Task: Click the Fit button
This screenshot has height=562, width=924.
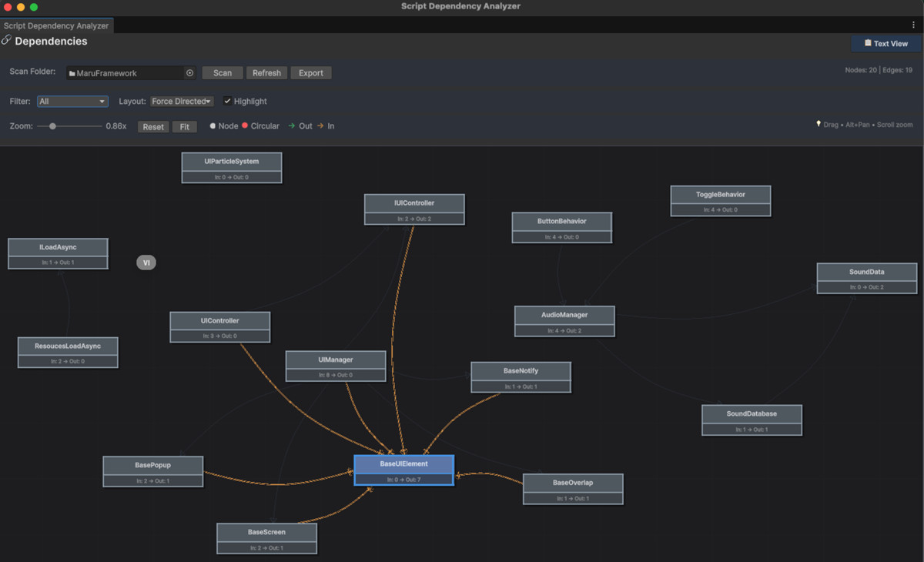Action: [x=185, y=126]
